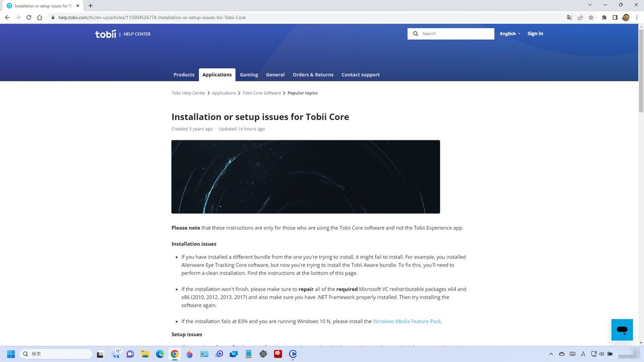This screenshot has height=362, width=644.
Task: Click the Google Translate icon in address bar
Action: click(x=570, y=17)
